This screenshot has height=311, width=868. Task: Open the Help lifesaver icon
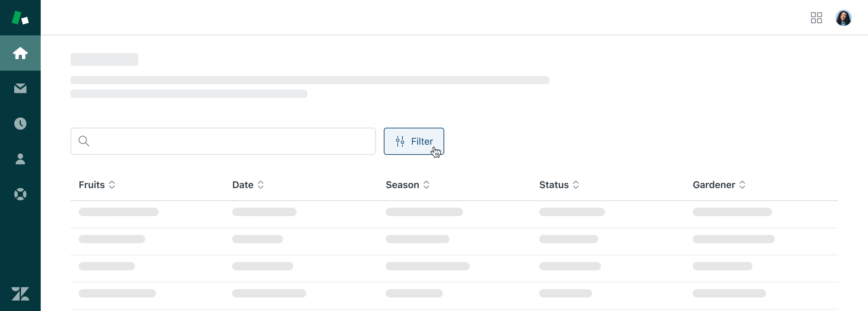coord(20,194)
